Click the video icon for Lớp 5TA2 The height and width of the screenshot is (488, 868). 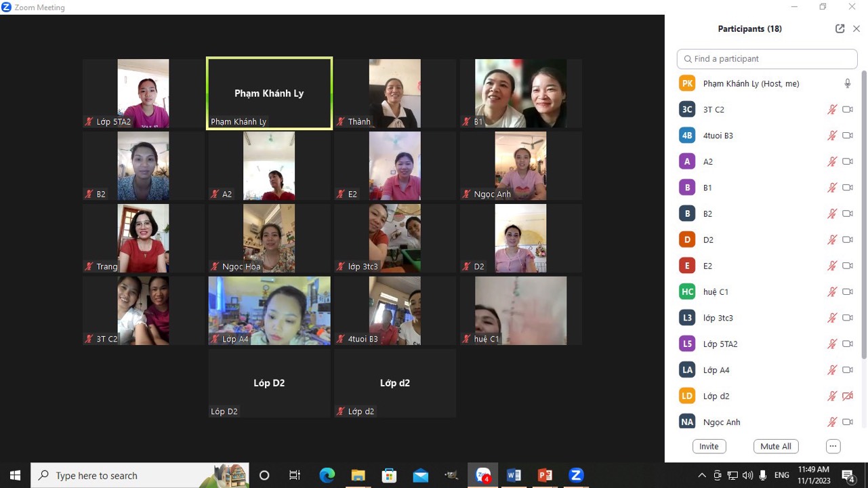[847, 344]
